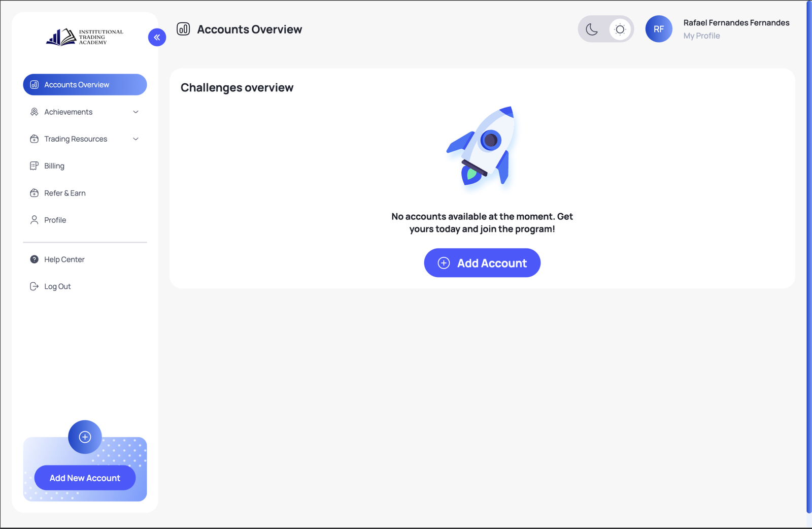The height and width of the screenshot is (529, 812).
Task: Click the Add New Account button
Action: (85, 478)
